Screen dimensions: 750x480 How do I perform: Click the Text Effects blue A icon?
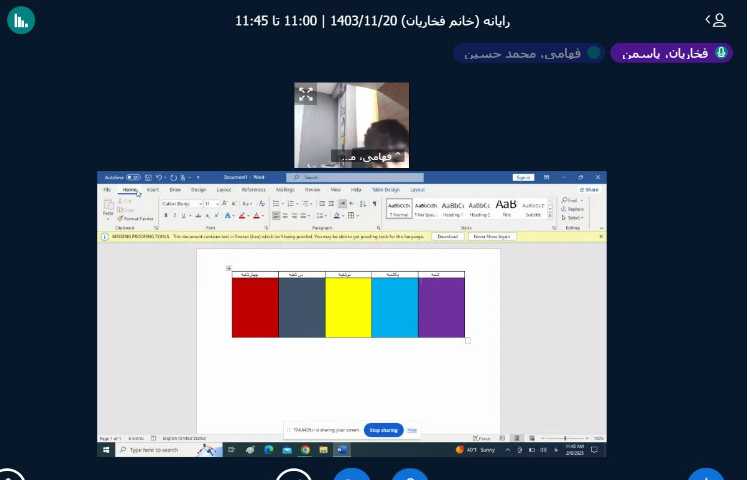click(x=228, y=216)
